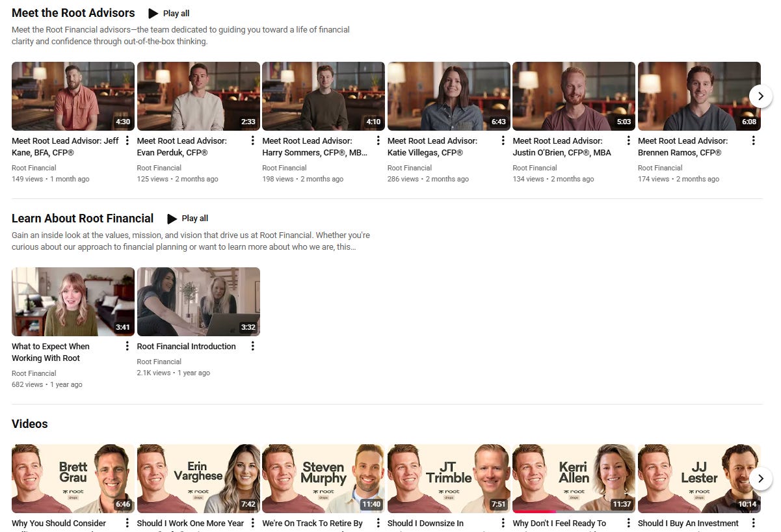
Task: Open options for Why Don't I Feel Ready video
Action: click(x=628, y=523)
